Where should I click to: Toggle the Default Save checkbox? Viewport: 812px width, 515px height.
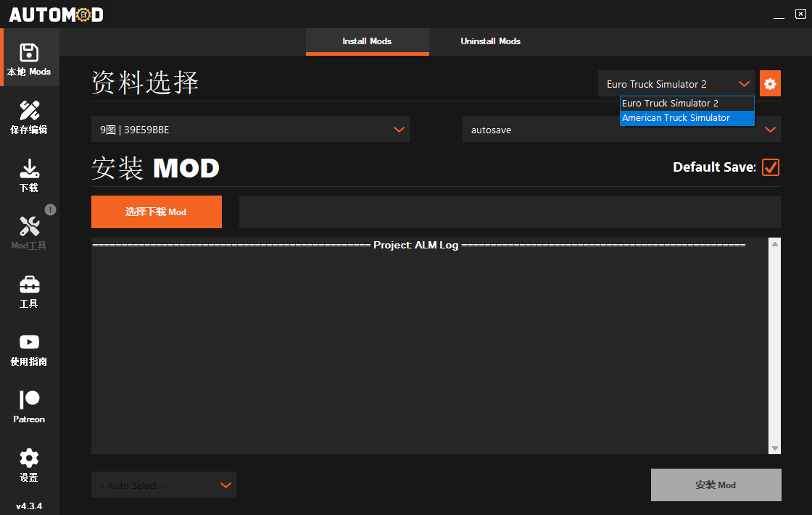pyautogui.click(x=771, y=167)
